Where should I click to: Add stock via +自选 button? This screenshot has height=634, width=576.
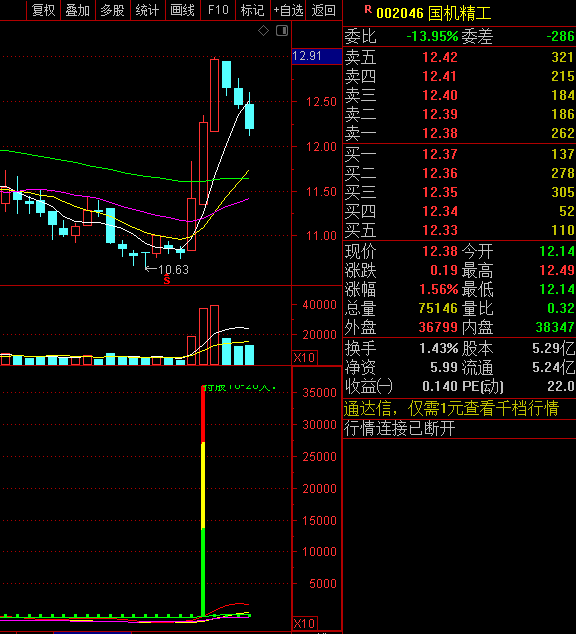[288, 10]
